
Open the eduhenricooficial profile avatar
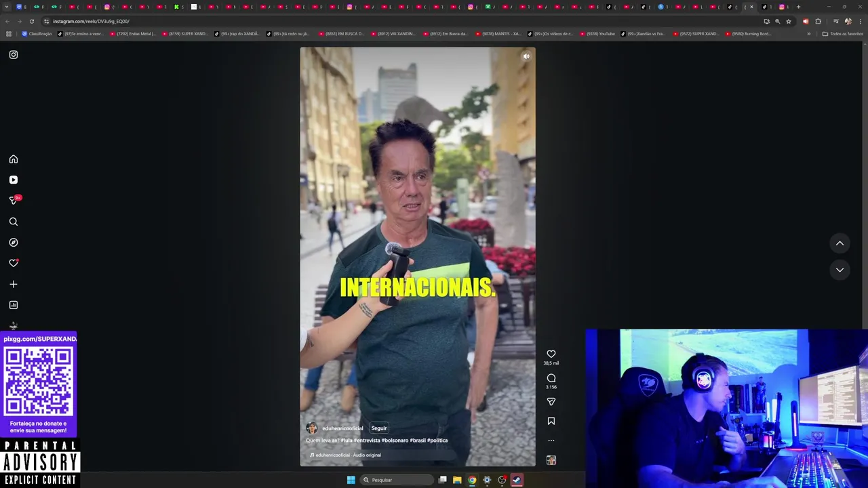[x=311, y=428]
